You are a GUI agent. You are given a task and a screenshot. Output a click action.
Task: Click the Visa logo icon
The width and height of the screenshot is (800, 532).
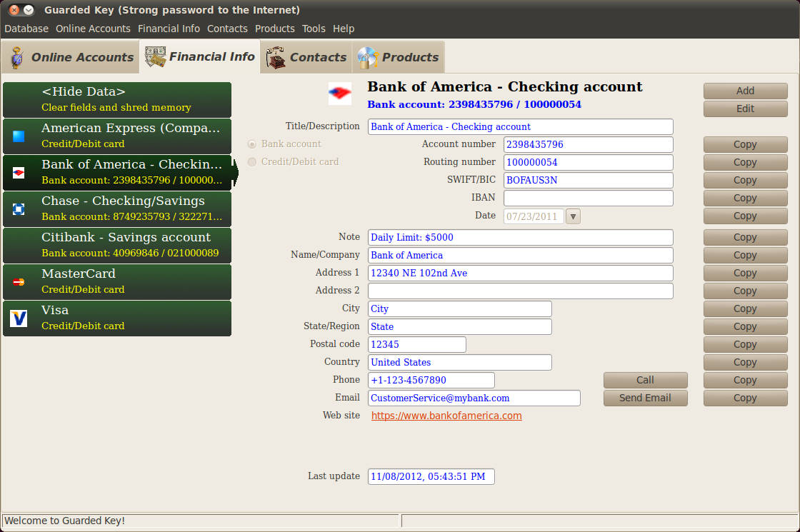[19, 318]
